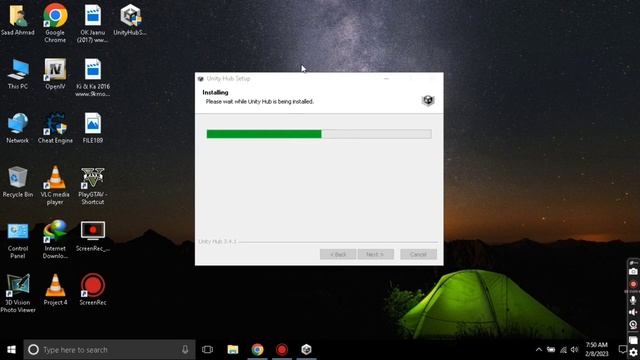
Task: Open File Explorer from the taskbar
Action: [233, 350]
